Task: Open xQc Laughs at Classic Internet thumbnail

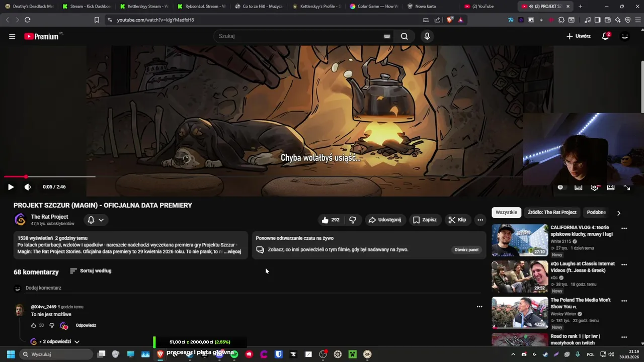Action: (520, 277)
